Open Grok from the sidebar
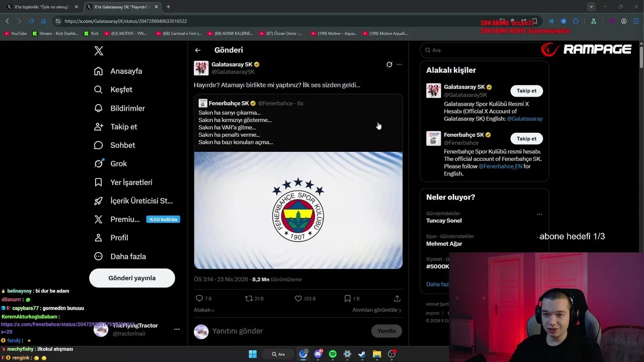The image size is (644, 362). [111, 163]
